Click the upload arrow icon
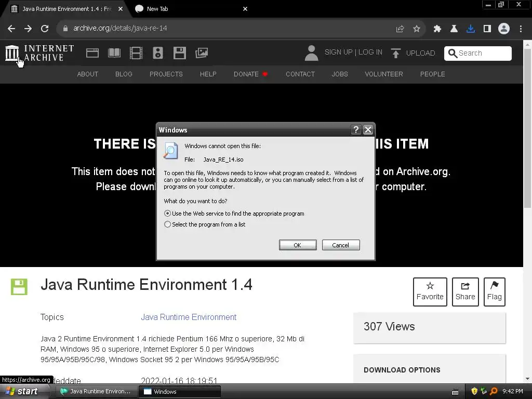The width and height of the screenshot is (532, 399). pos(395,54)
